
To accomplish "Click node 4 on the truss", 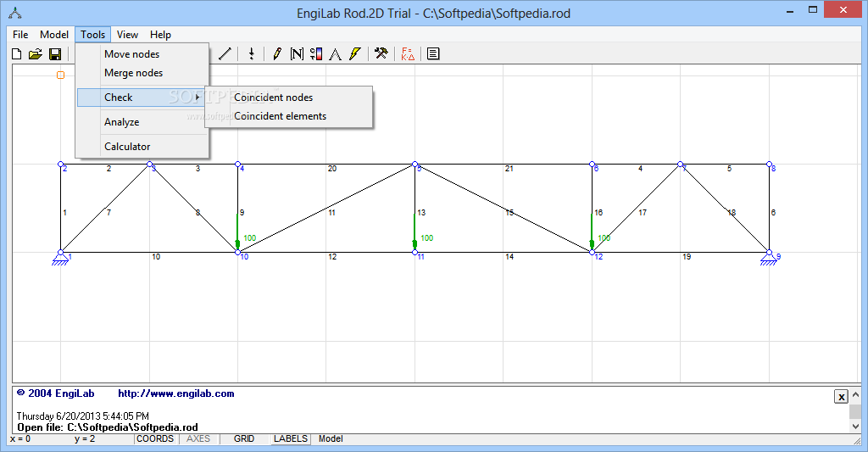I will (x=237, y=165).
